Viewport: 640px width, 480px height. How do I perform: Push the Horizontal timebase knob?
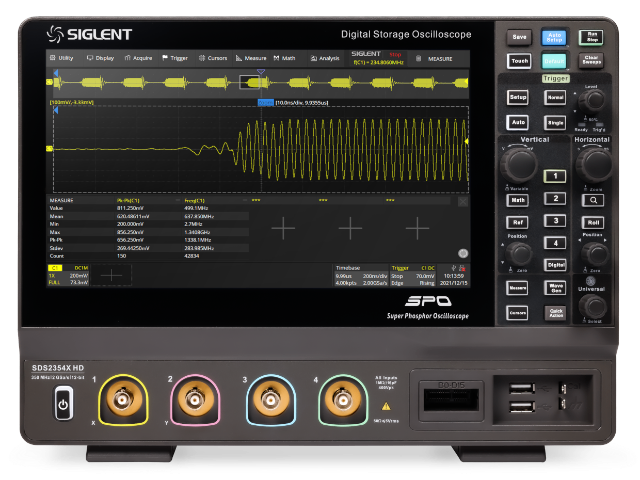[x=593, y=164]
